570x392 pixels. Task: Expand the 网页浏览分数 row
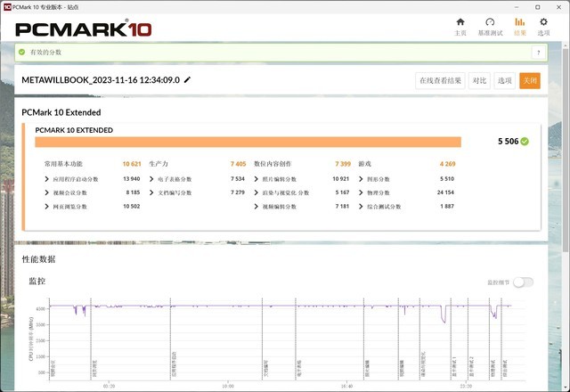[46, 206]
